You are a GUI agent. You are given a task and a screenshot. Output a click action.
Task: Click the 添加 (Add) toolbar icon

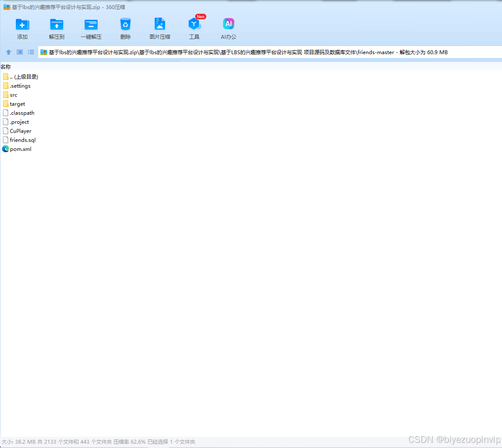pyautogui.click(x=22, y=25)
